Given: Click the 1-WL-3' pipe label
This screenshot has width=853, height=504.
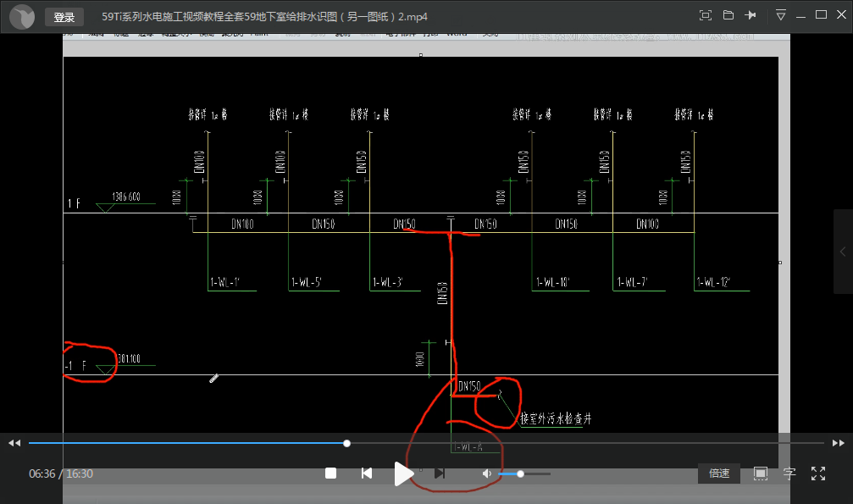Looking at the screenshot, I should 387,282.
